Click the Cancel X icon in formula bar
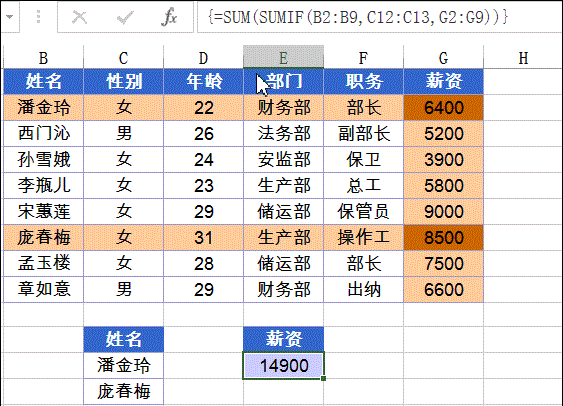Screen dimensions: 563x406 79,17
